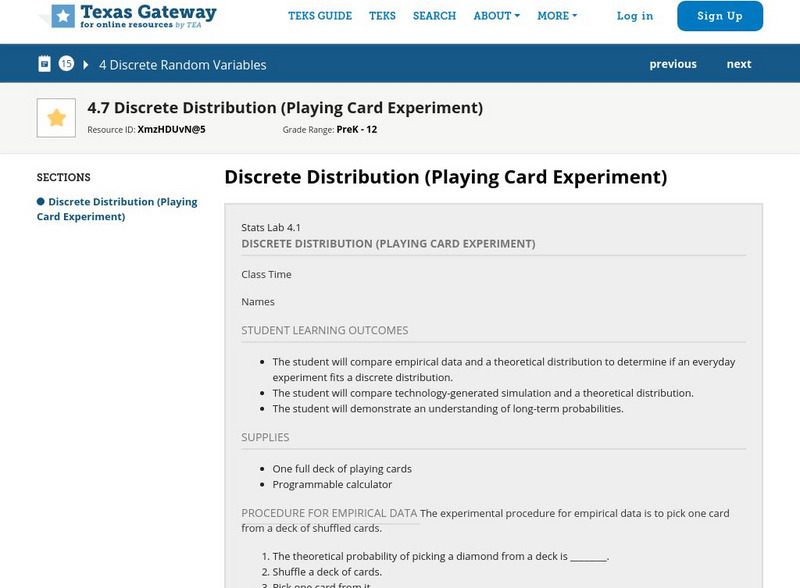Viewport: 800px width, 588px height.
Task: Open the ABOUT dropdown menu
Action: click(494, 16)
